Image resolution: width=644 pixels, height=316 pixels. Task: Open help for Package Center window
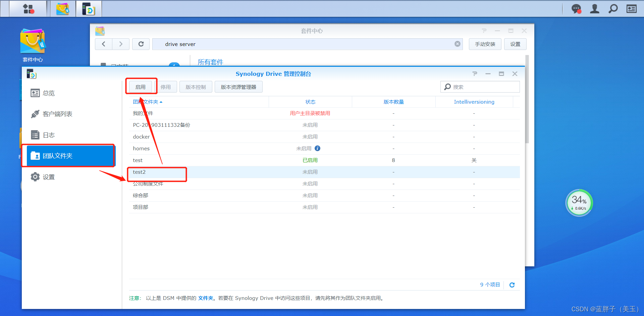tap(484, 31)
